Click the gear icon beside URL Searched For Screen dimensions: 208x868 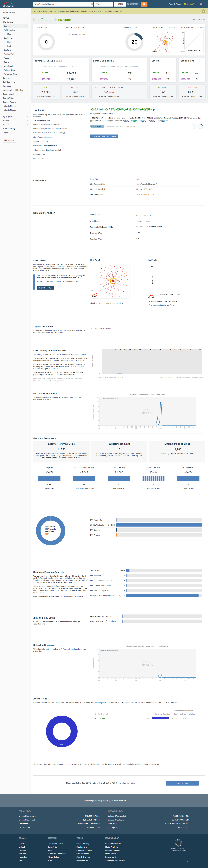click(159, 184)
